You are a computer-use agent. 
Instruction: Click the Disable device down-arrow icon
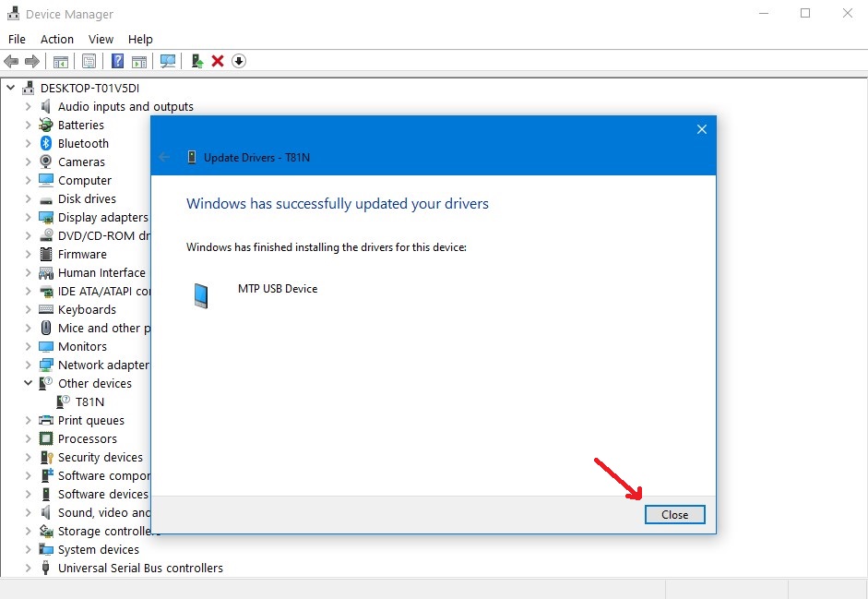point(239,61)
